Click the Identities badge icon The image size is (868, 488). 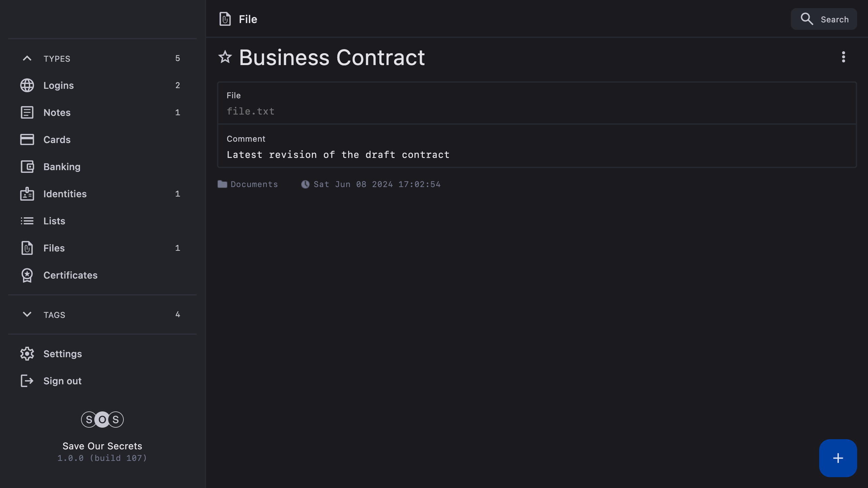click(x=27, y=194)
